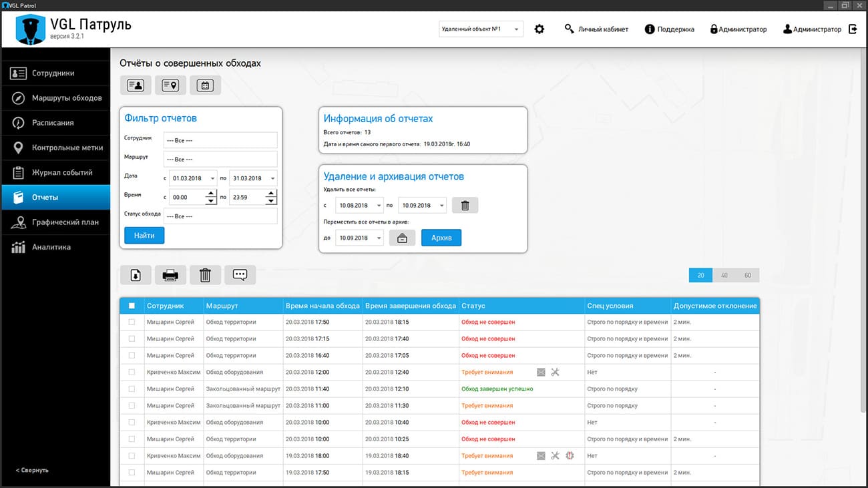Image resolution: width=868 pixels, height=488 pixels.
Task: Collapse sidebar with Свернуть
Action: 32,470
